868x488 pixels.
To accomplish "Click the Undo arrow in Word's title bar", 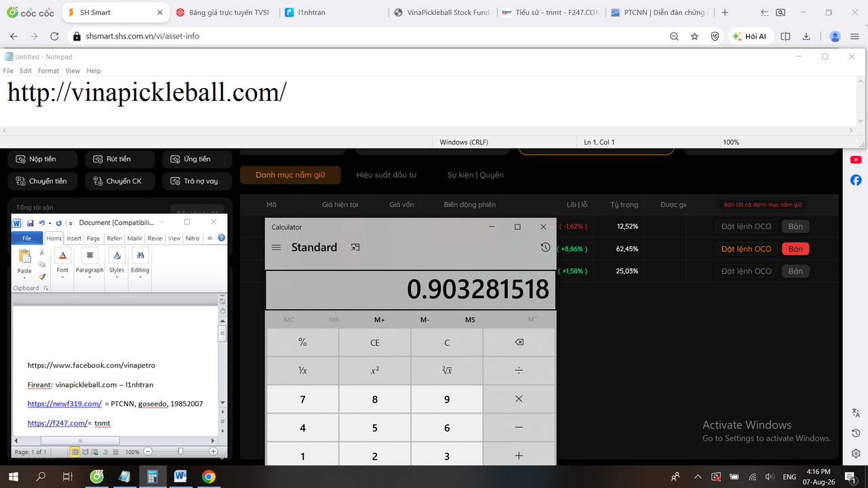I will [41, 223].
